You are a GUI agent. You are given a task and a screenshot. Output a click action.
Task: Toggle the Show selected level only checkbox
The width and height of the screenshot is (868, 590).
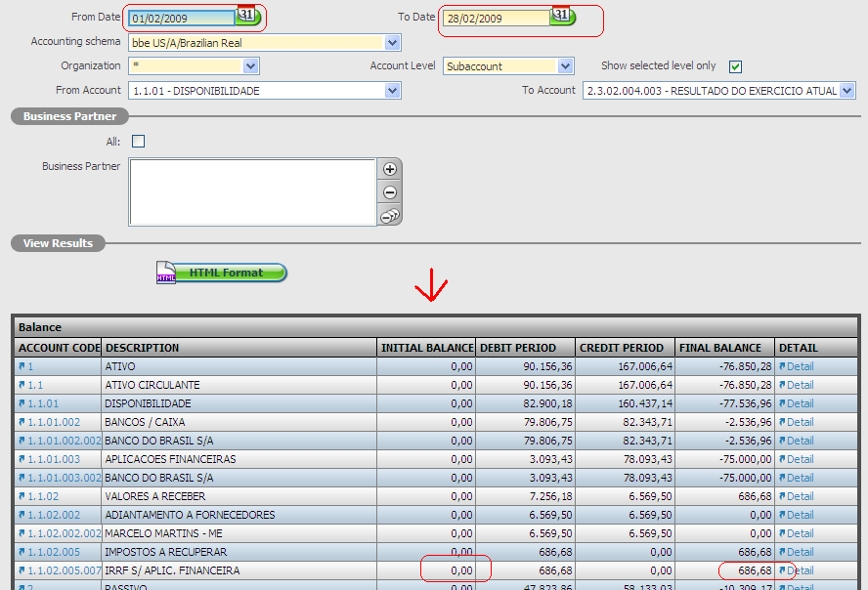click(736, 66)
